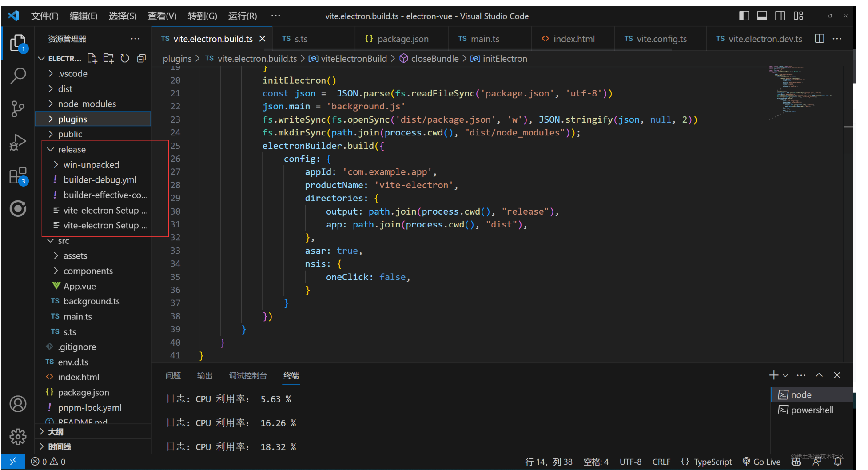Viewport: 868px width, 470px height.
Task: Click the Copilot status icon
Action: click(796, 462)
